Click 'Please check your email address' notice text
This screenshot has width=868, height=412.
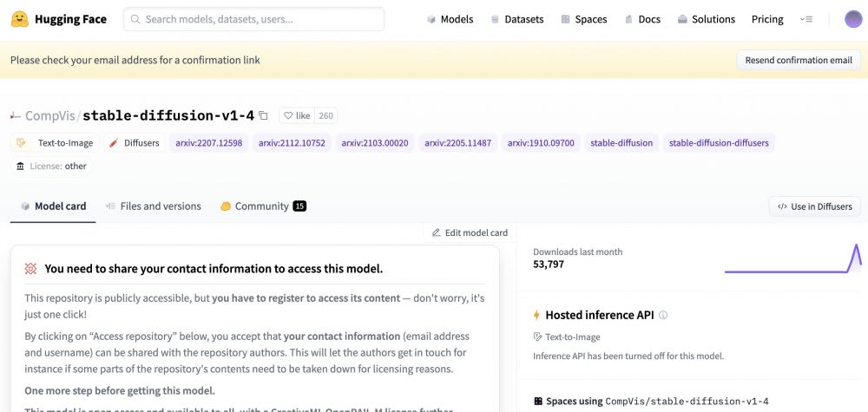135,60
